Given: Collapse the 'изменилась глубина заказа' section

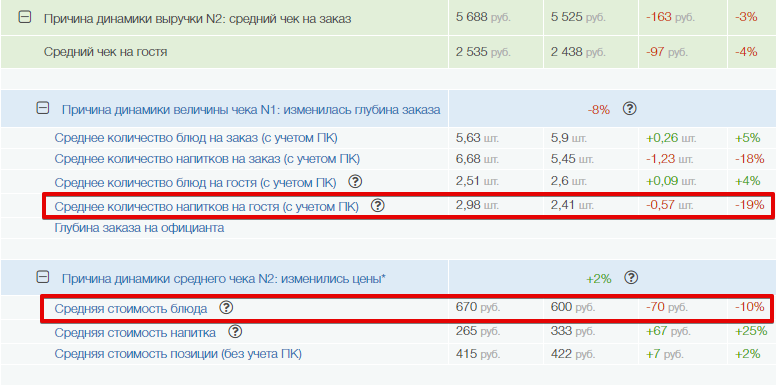Looking at the screenshot, I should point(43,107).
